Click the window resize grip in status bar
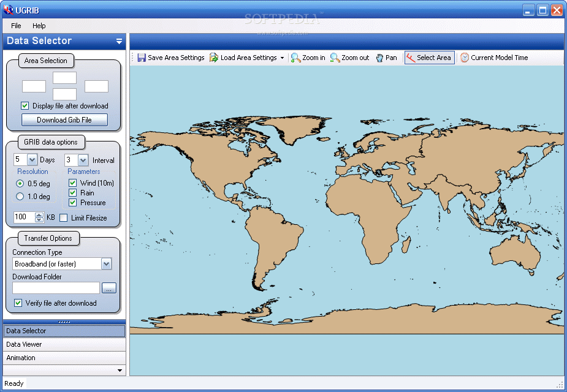This screenshot has height=392, width=567. point(560,385)
